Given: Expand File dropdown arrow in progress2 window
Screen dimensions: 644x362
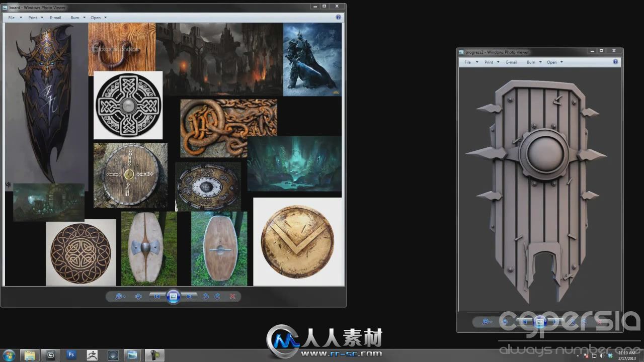Looking at the screenshot, I should tap(477, 62).
